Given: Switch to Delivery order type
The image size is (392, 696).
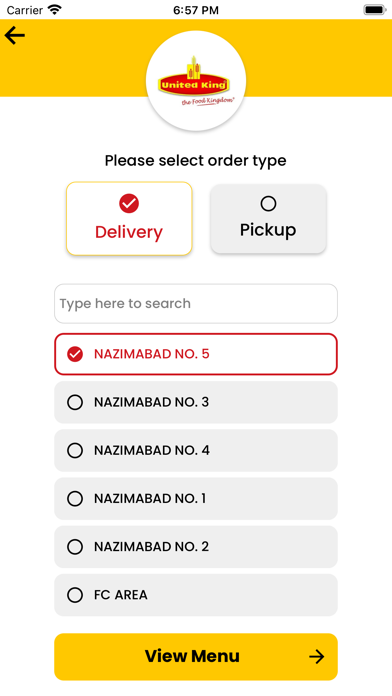Looking at the screenshot, I should (x=129, y=218).
